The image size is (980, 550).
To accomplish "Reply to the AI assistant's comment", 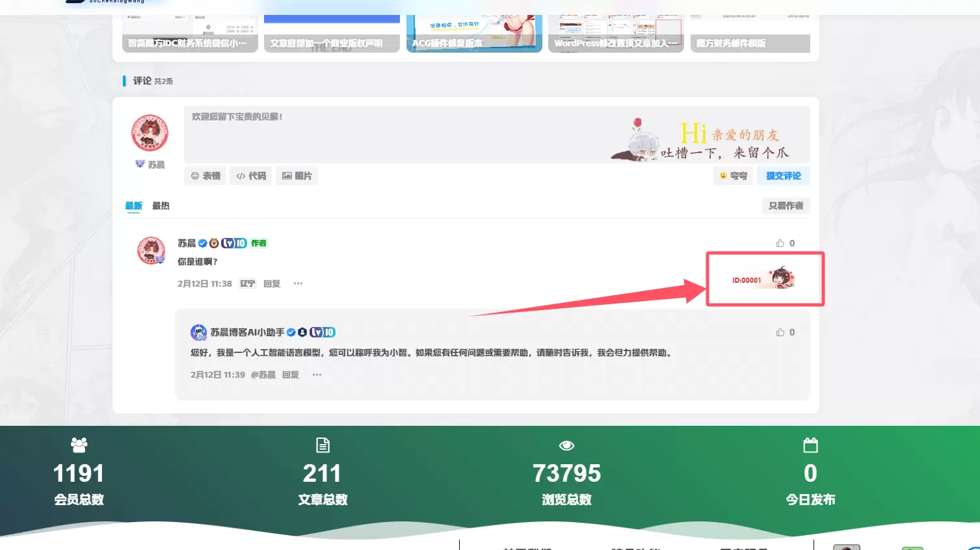I will pyautogui.click(x=291, y=374).
